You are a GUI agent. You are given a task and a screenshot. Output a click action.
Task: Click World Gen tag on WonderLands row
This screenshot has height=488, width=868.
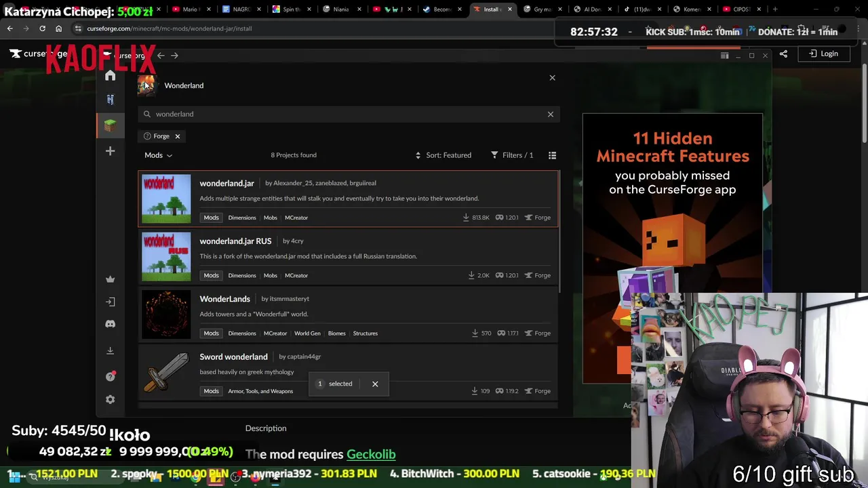point(307,333)
